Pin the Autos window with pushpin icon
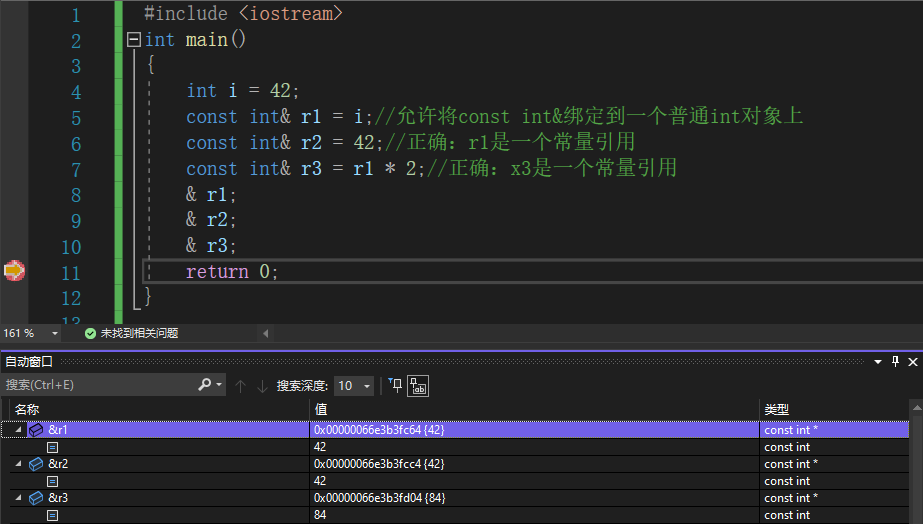Viewport: 923px width, 524px height. click(x=896, y=362)
